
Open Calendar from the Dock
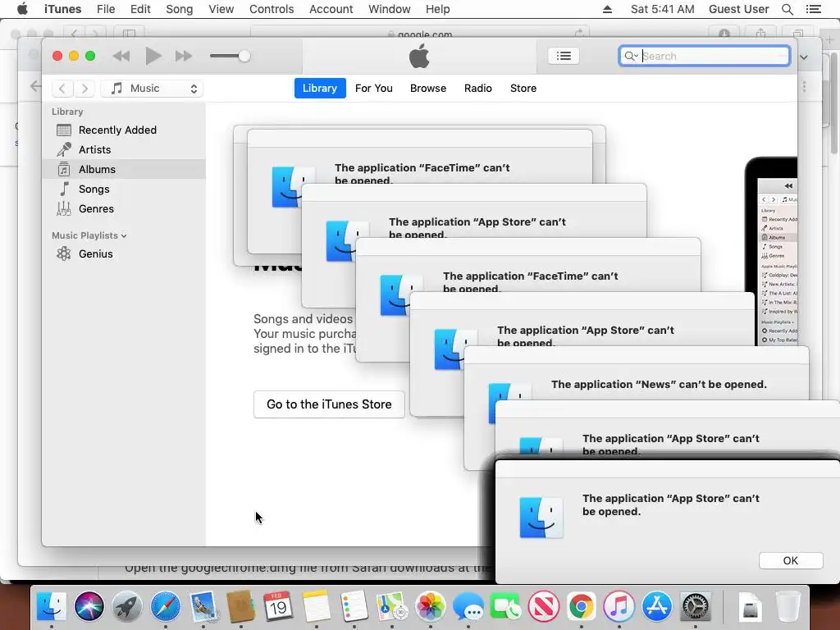(x=278, y=606)
